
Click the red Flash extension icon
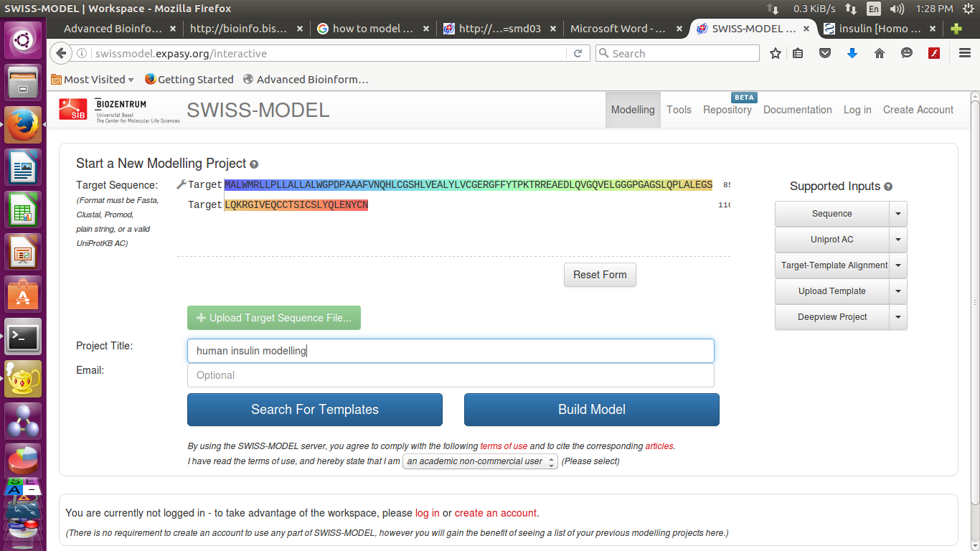pos(934,53)
